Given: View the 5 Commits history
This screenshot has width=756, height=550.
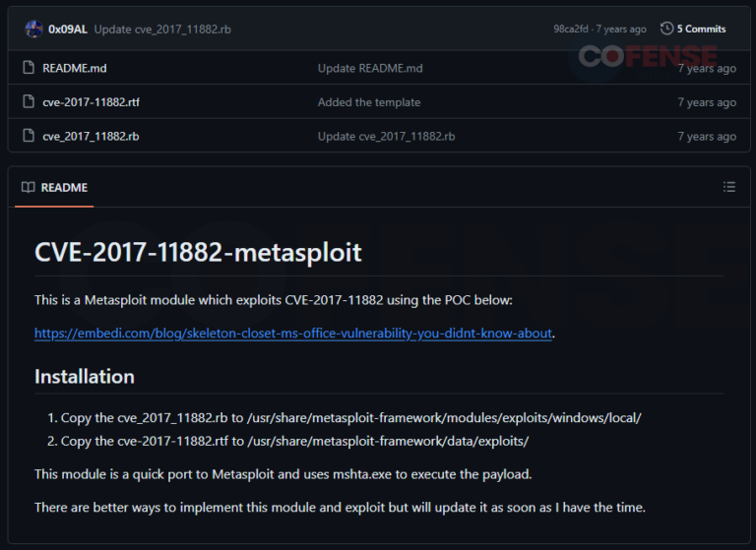Looking at the screenshot, I should (x=700, y=30).
